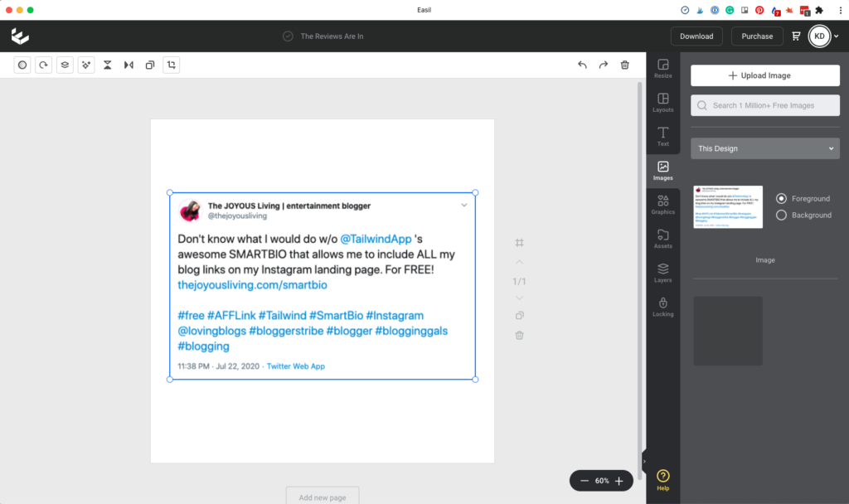Viewport: 849px width, 504px height.
Task: Open Pinterest browser extension
Action: 759,10
